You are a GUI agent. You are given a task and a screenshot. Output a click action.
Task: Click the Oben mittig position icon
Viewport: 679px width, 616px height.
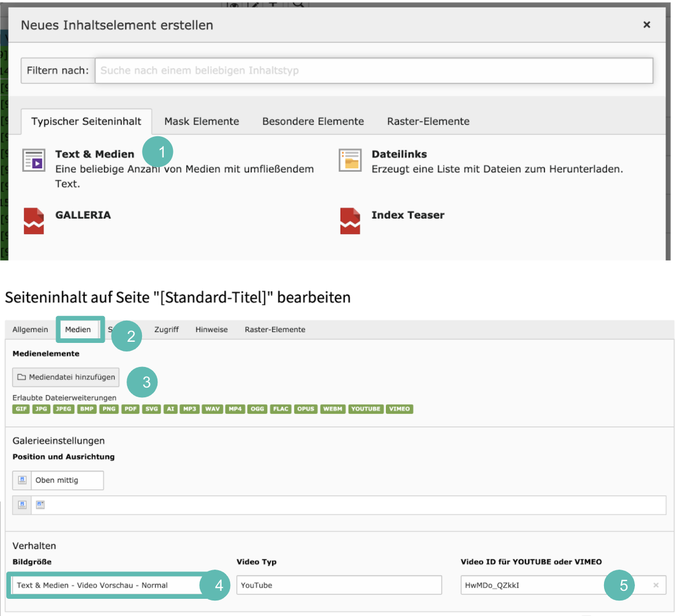click(22, 480)
